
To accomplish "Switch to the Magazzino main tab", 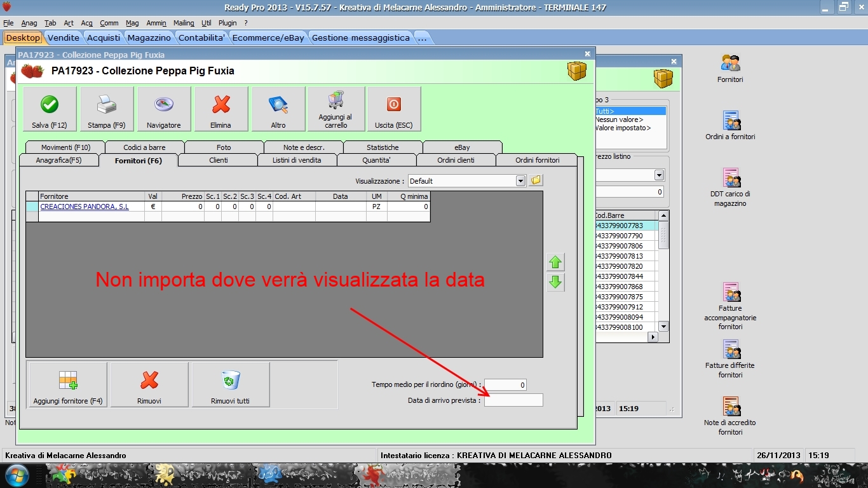I will (149, 37).
